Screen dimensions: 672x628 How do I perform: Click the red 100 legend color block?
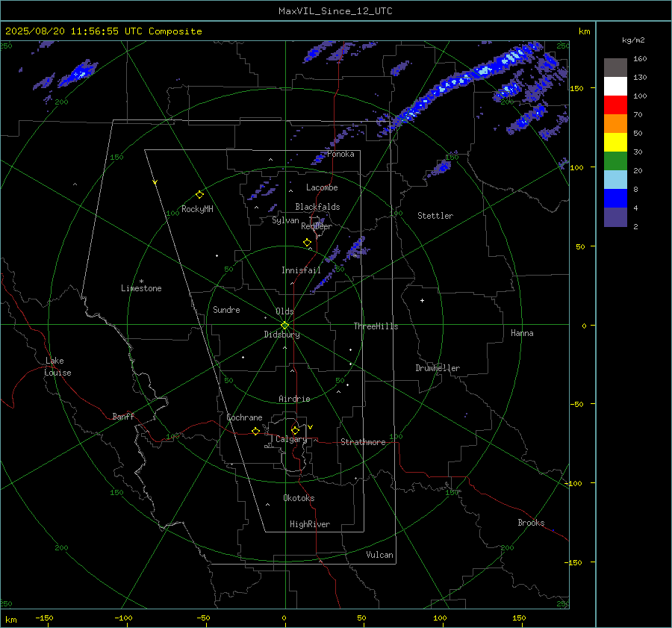pyautogui.click(x=615, y=105)
